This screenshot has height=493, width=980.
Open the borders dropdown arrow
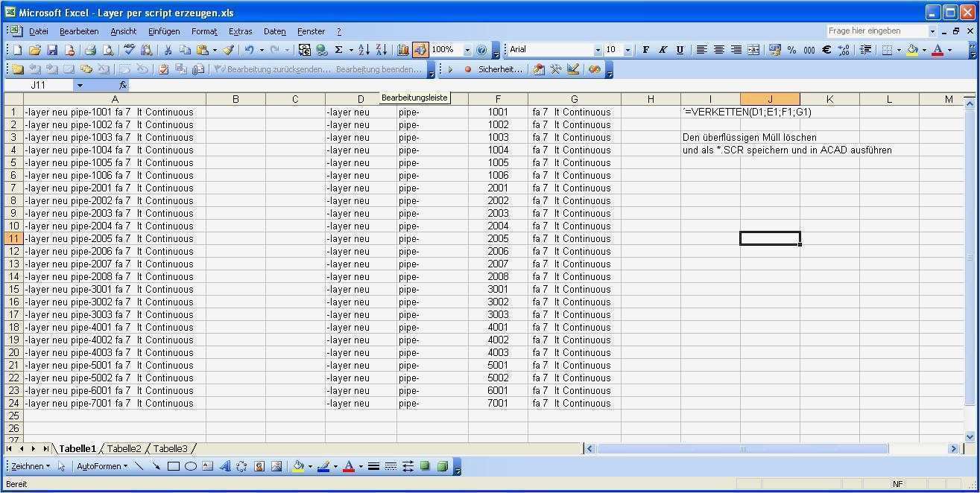coord(898,50)
